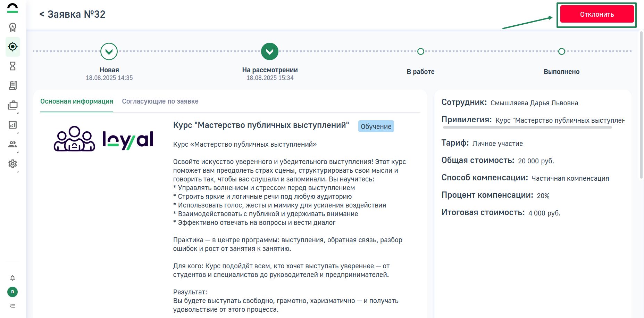Click the award badge icon in sidebar

pos(12,27)
